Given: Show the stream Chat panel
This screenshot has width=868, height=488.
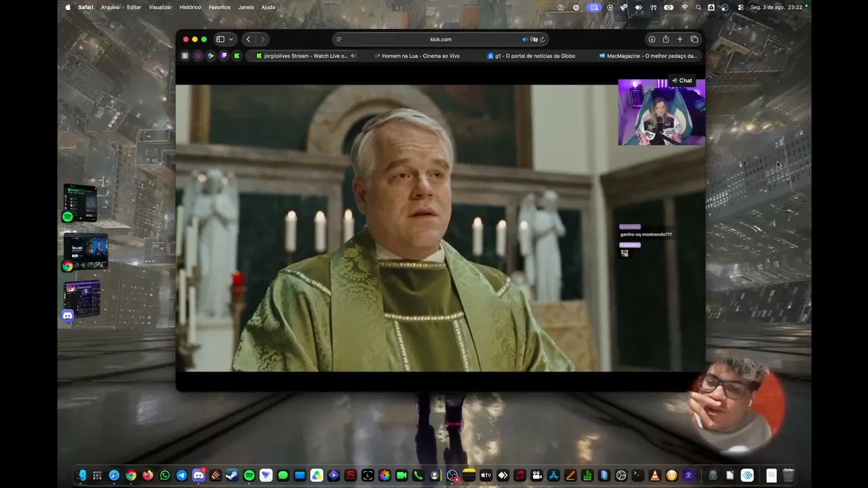Looking at the screenshot, I should click(682, 81).
